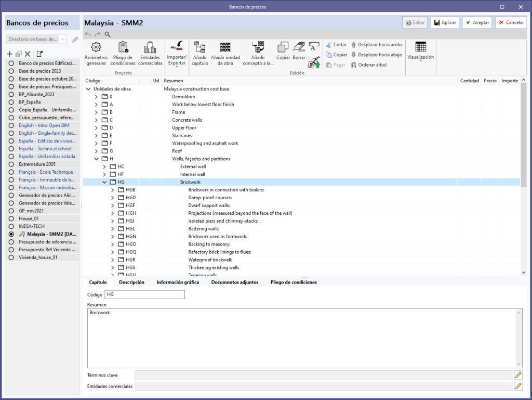Open the Visualización dropdown
The width and height of the screenshot is (532, 400).
(420, 51)
